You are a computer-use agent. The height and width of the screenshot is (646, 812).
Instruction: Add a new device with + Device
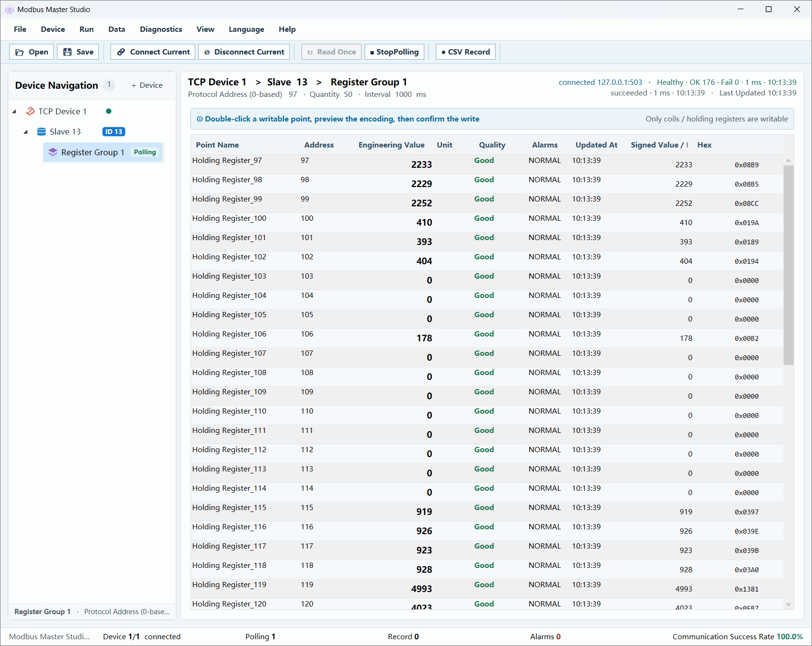click(147, 85)
